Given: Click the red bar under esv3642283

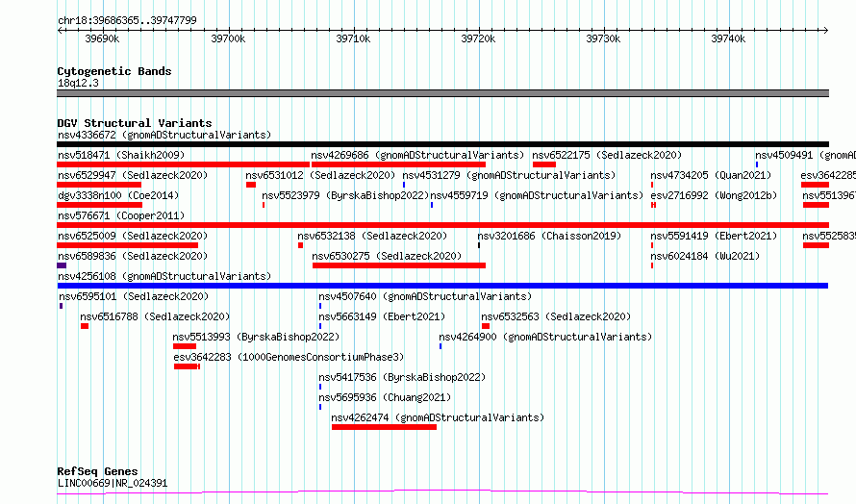Looking at the screenshot, I should pyautogui.click(x=188, y=366).
